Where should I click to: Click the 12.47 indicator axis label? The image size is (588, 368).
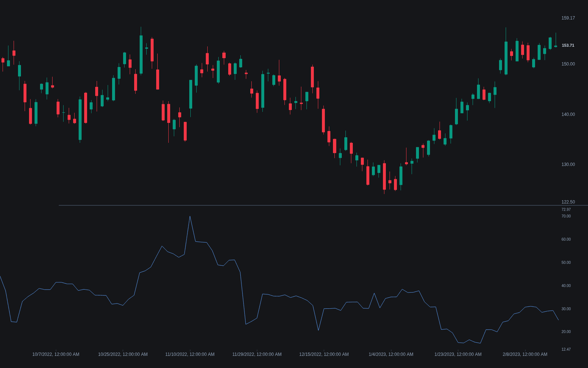566,350
